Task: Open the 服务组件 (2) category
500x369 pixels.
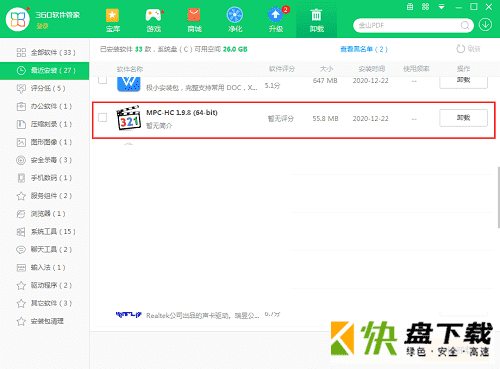Action: point(44,196)
